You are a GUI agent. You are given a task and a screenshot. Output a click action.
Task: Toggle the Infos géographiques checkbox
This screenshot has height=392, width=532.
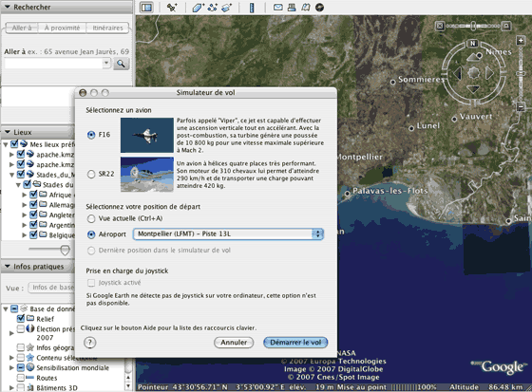tap(21, 347)
